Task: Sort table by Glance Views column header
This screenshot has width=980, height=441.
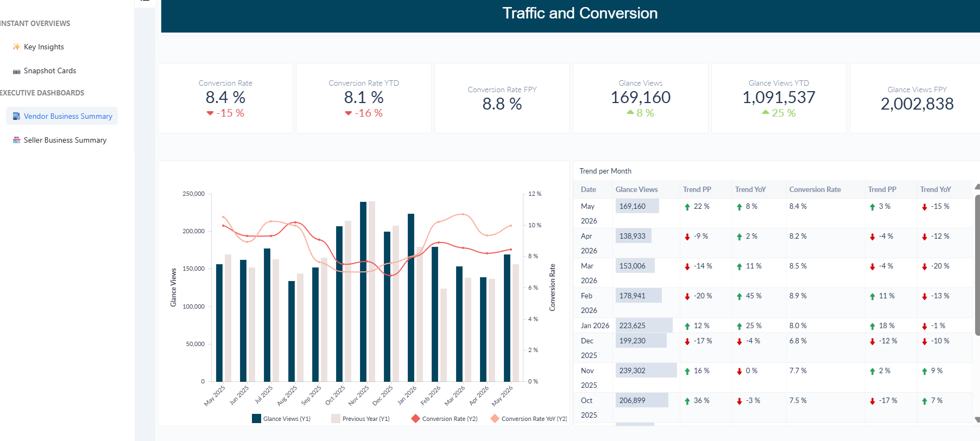Action: (x=636, y=189)
